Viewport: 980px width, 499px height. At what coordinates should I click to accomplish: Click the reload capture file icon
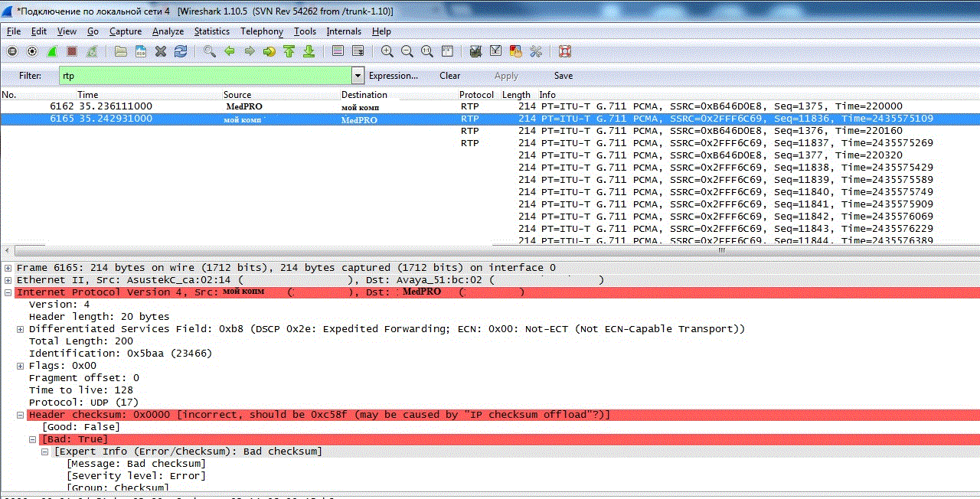[181, 51]
